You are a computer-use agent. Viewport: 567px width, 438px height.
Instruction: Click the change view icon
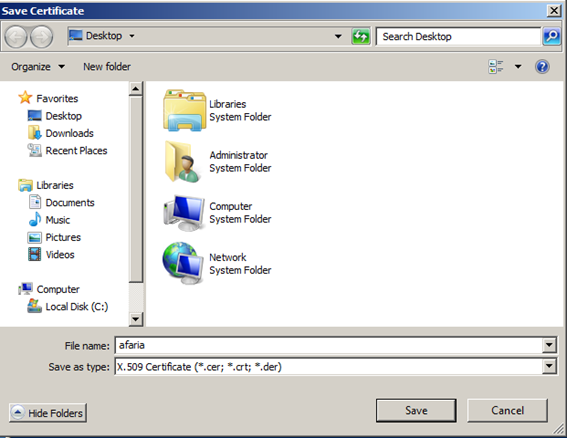pos(496,67)
